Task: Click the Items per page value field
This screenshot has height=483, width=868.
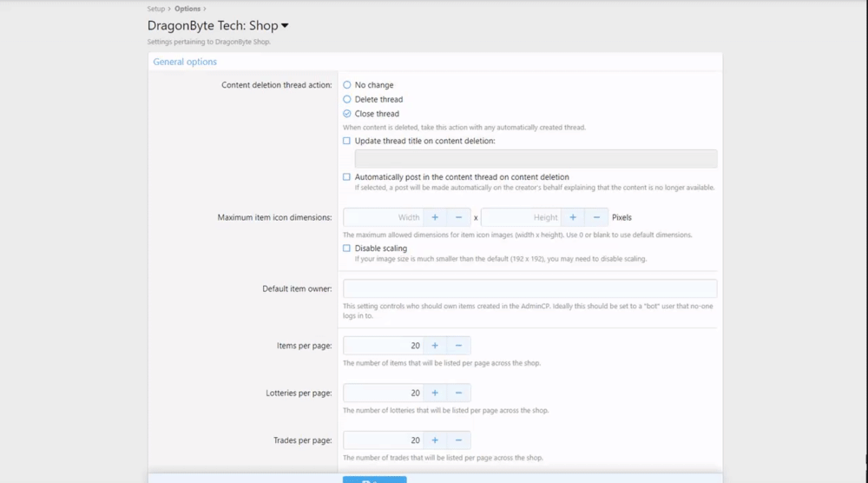Action: coord(383,346)
